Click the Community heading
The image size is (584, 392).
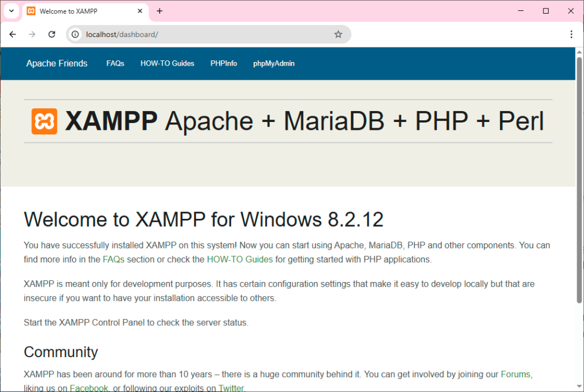60,352
